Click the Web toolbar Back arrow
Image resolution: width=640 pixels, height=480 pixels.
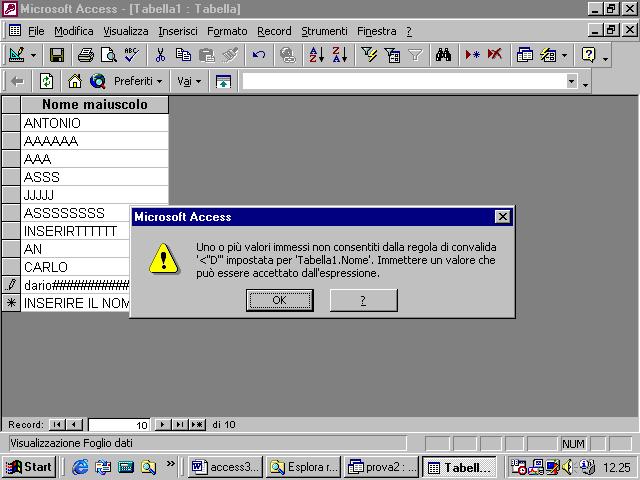(x=17, y=82)
